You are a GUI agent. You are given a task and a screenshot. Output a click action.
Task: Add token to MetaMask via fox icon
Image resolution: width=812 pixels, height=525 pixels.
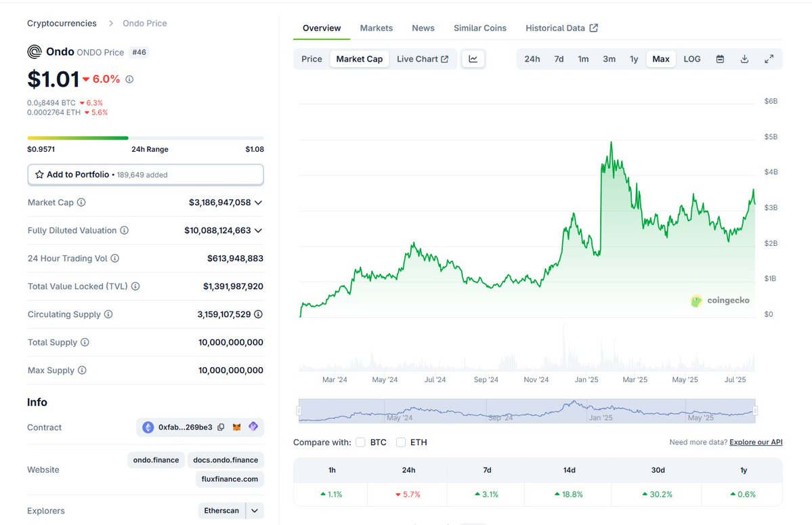point(236,427)
